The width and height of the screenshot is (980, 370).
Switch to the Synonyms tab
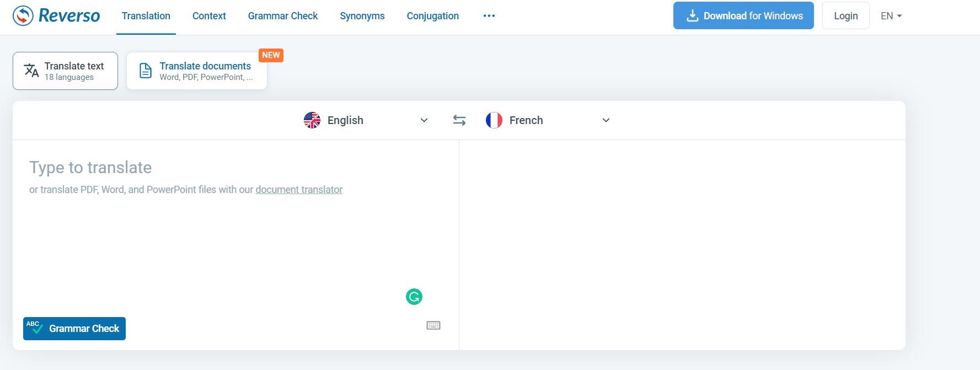[x=362, y=16]
